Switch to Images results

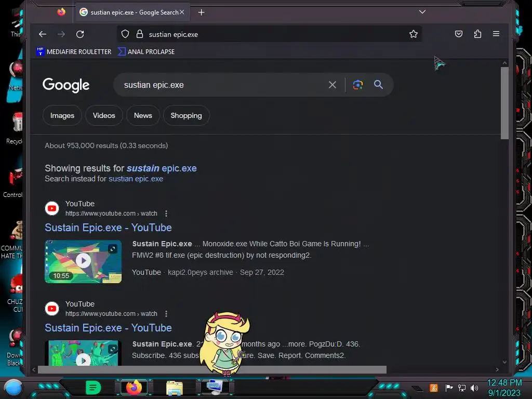tap(62, 115)
